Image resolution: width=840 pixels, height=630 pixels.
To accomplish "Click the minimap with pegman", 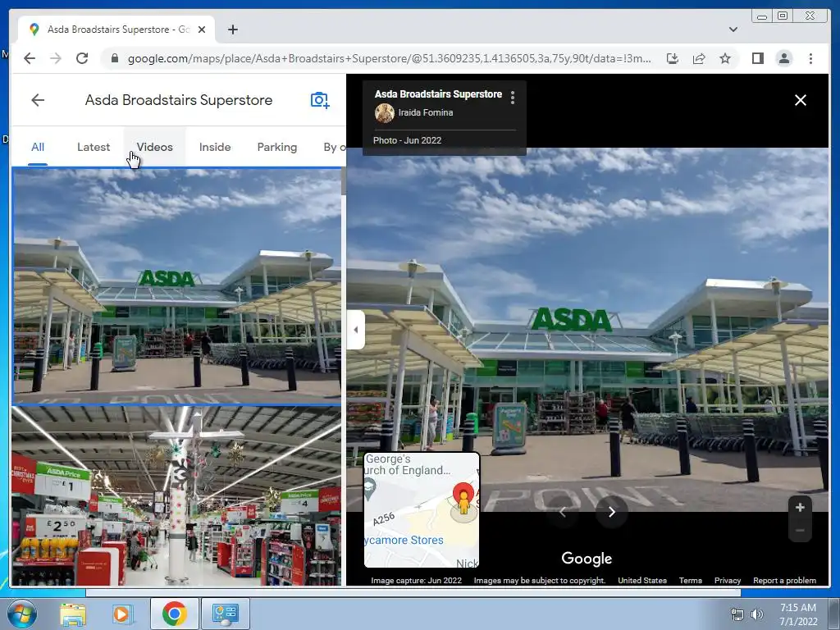I will (x=422, y=510).
